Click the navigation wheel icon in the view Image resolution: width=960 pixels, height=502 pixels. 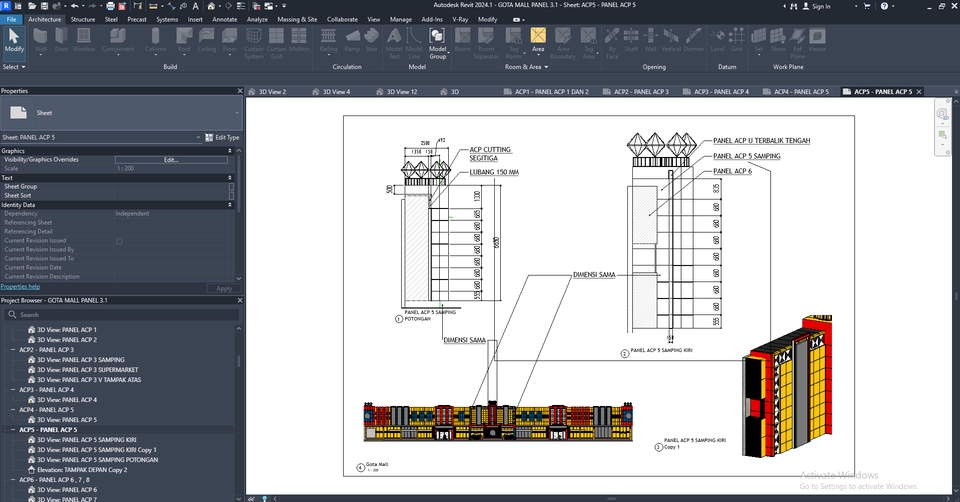942,114
